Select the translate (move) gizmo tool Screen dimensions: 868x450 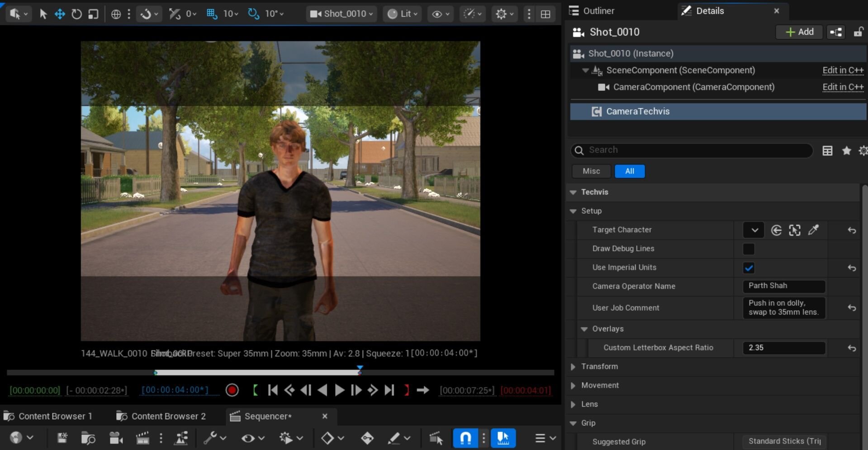pyautogui.click(x=60, y=14)
